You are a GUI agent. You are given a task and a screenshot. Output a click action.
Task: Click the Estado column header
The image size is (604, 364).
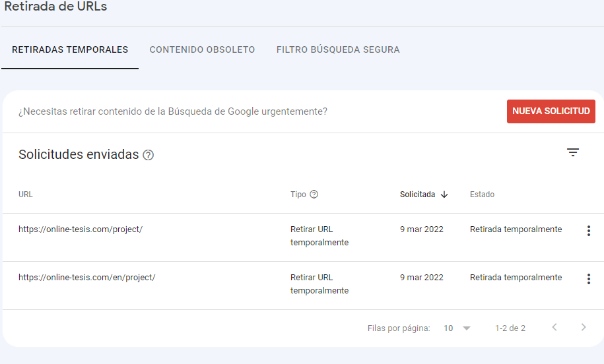click(x=482, y=195)
